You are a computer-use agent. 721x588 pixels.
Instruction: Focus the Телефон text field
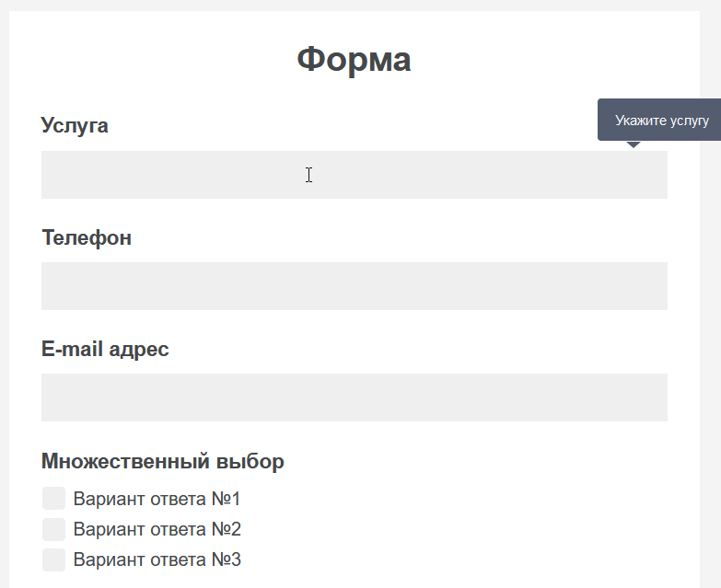[354, 286]
